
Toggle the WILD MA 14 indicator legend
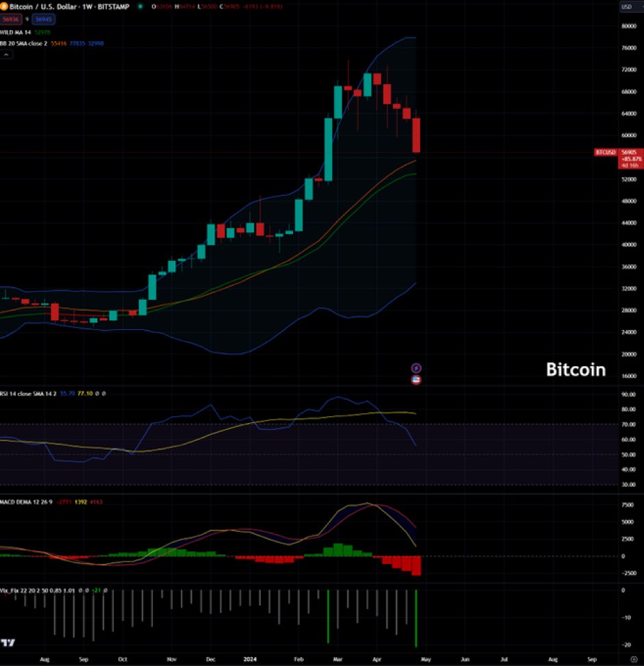pyautogui.click(x=14, y=31)
